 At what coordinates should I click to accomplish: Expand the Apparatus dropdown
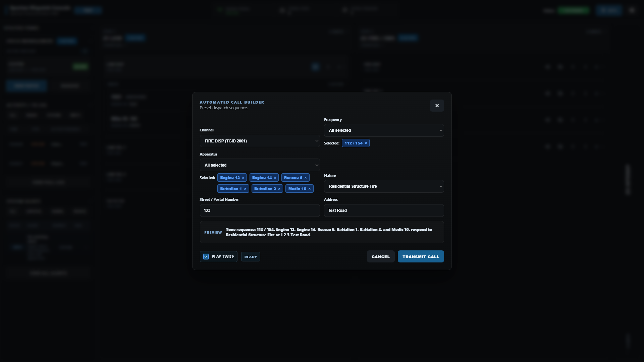pyautogui.click(x=260, y=165)
